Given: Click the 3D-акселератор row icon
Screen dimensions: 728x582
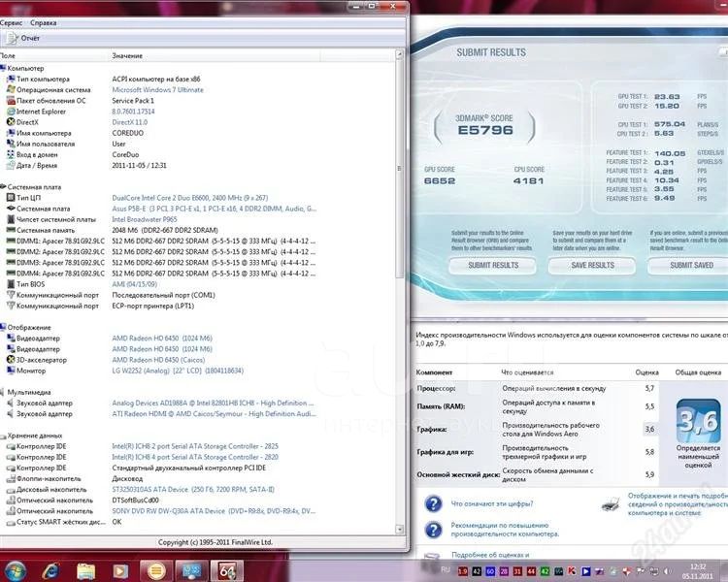Looking at the screenshot, I should [11, 360].
